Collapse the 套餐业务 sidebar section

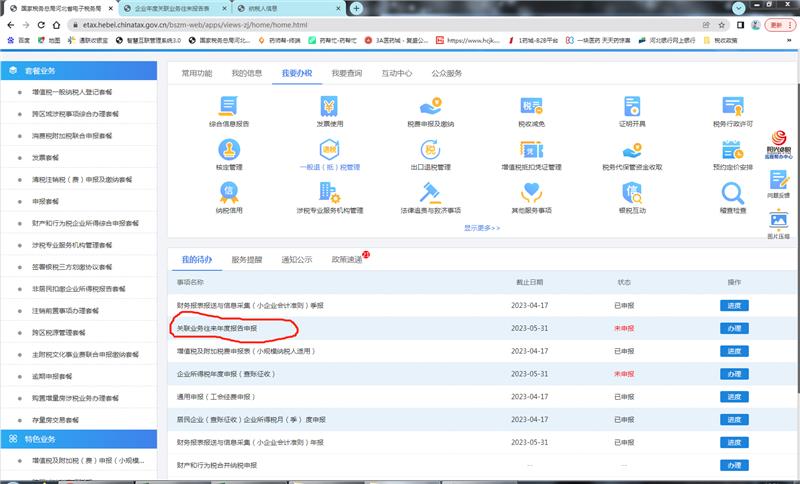pyautogui.click(x=78, y=71)
